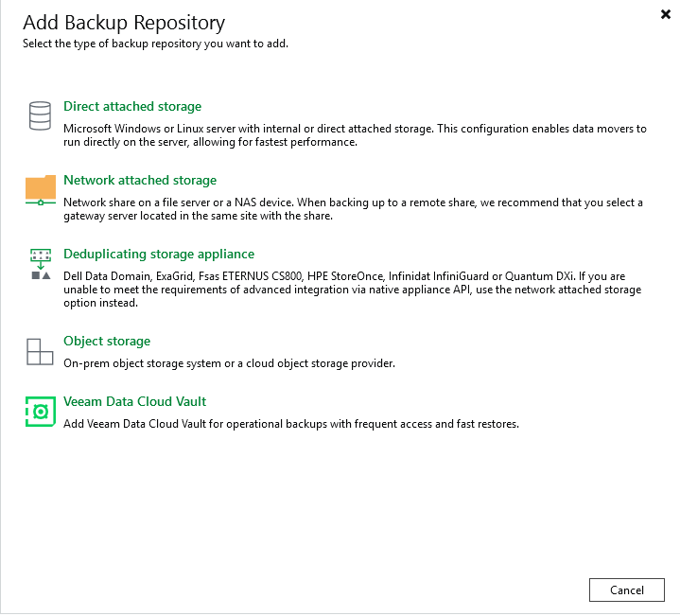Select Deduplicating storage appliance option
680x616 pixels.
click(x=159, y=254)
